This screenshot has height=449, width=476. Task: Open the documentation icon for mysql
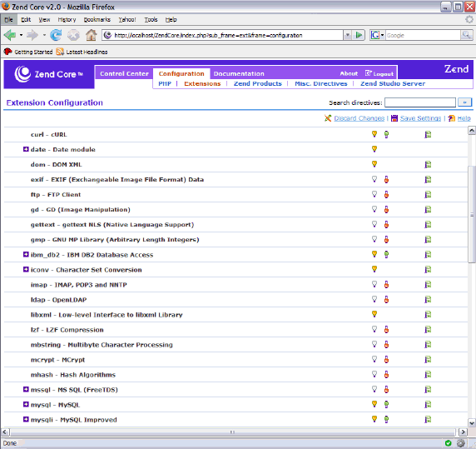point(428,404)
